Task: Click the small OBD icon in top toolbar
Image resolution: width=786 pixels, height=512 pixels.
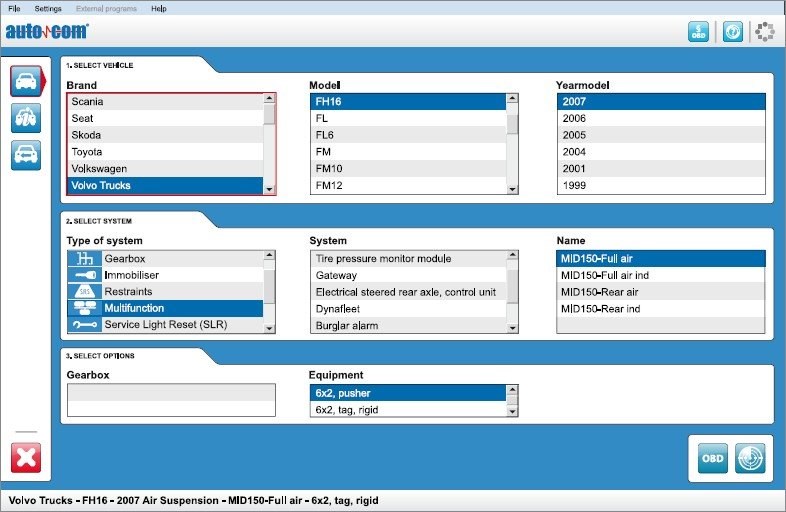Action: pyautogui.click(x=699, y=32)
